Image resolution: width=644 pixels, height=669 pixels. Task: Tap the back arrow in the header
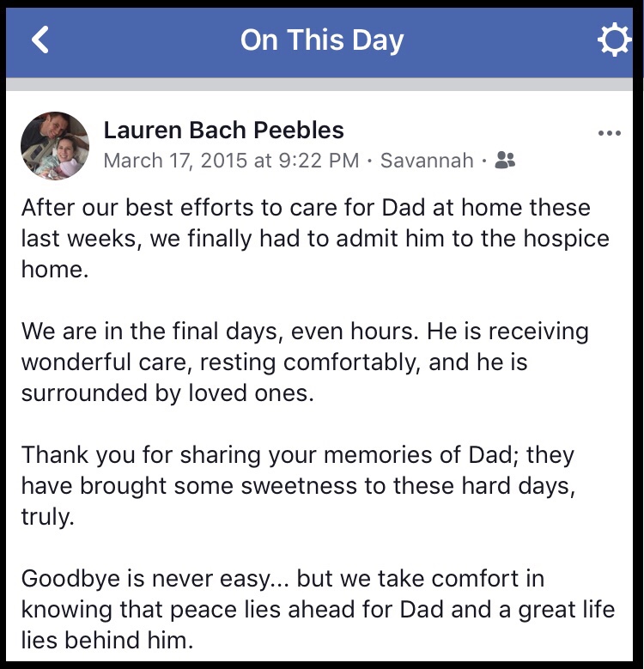[x=40, y=40]
